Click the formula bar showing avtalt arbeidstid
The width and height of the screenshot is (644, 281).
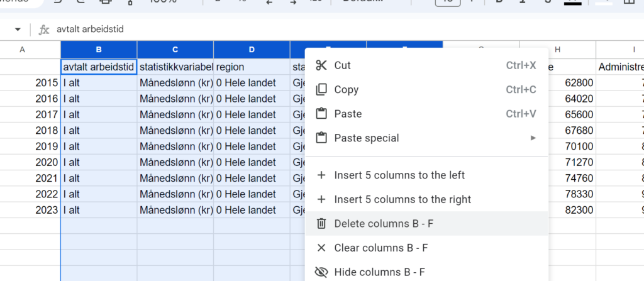coord(348,30)
